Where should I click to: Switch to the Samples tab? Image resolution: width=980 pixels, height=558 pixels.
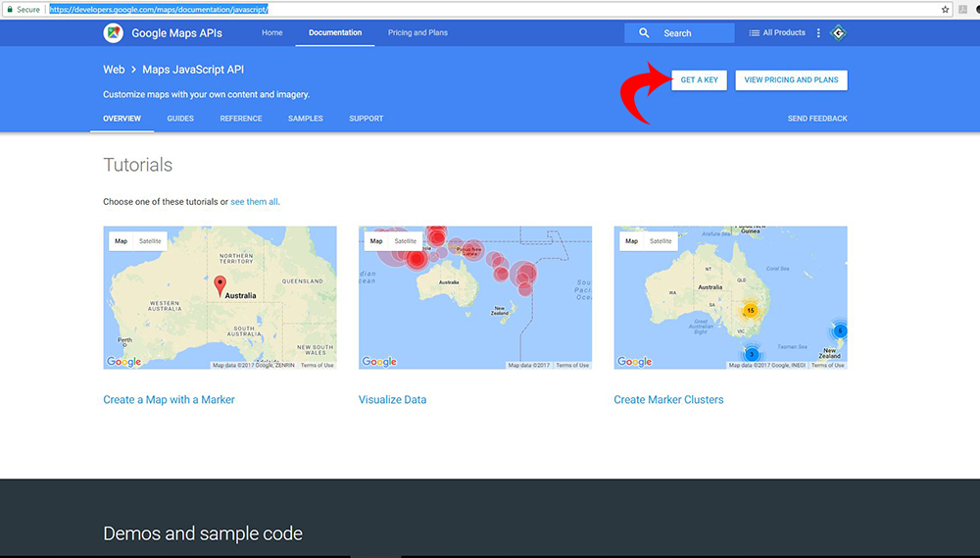click(306, 119)
